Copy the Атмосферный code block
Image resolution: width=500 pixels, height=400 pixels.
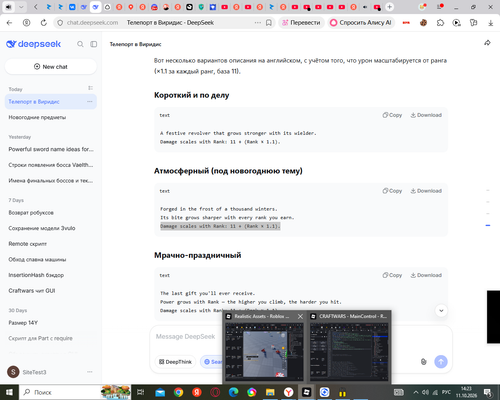click(392, 191)
